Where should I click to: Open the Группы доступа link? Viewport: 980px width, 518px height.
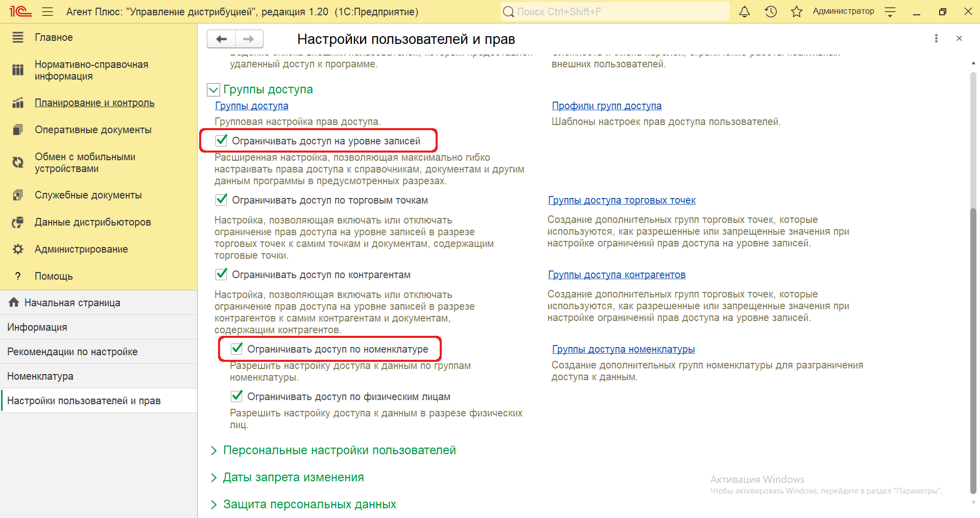[252, 106]
